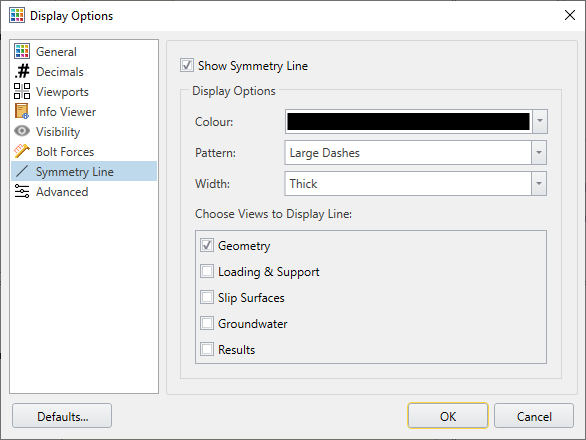Open the General settings grid icon
The height and width of the screenshot is (440, 586).
(22, 51)
